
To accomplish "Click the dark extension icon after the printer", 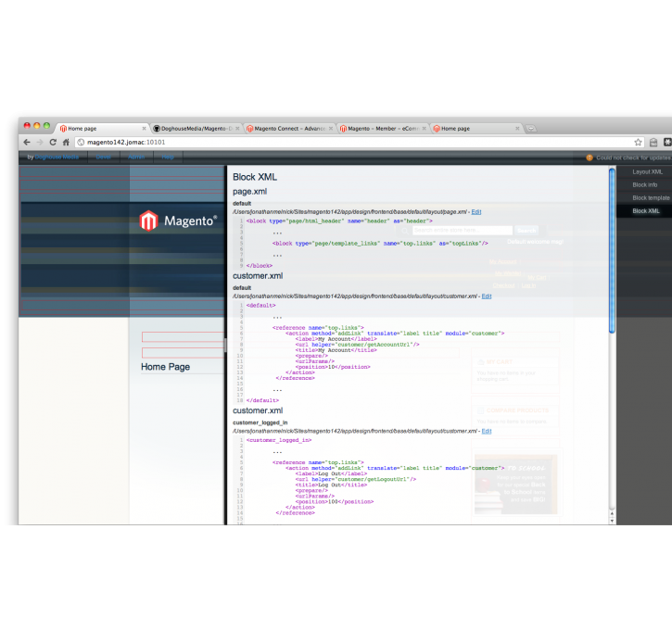I will [x=667, y=142].
